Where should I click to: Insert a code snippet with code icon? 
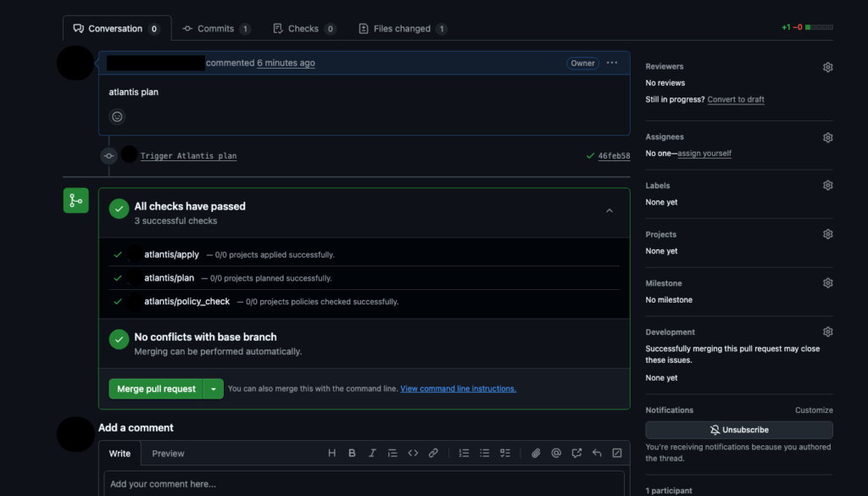click(413, 453)
